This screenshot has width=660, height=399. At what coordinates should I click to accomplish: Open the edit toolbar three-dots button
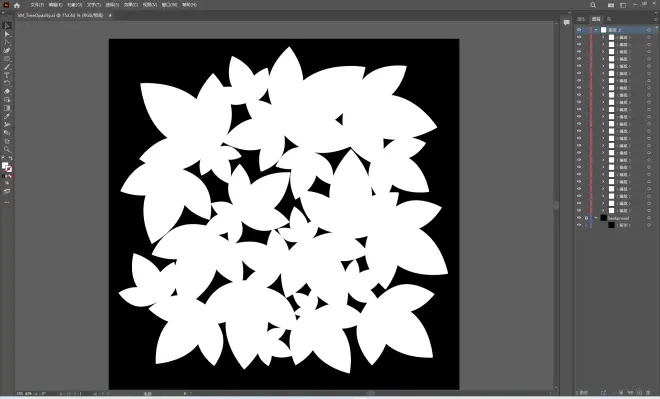7,202
